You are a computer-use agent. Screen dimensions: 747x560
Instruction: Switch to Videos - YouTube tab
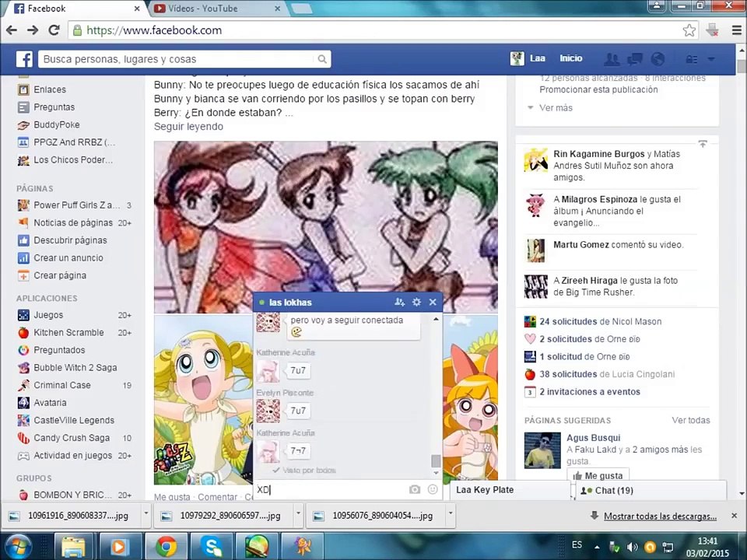point(217,9)
